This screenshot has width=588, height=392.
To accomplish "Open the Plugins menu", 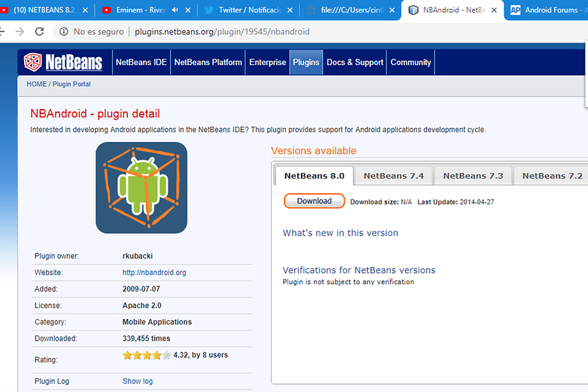I will pos(306,62).
